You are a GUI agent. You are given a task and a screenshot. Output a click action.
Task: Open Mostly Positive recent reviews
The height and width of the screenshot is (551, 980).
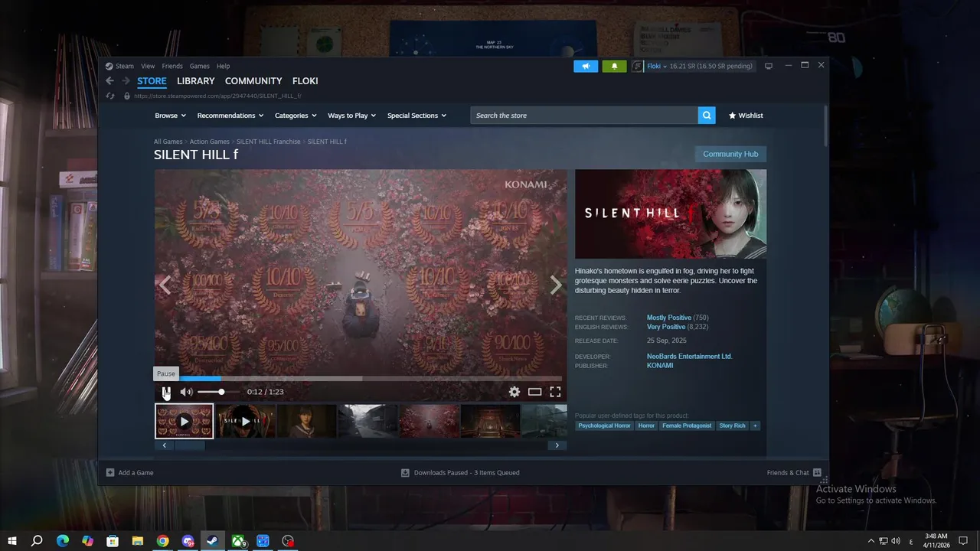[x=668, y=318]
